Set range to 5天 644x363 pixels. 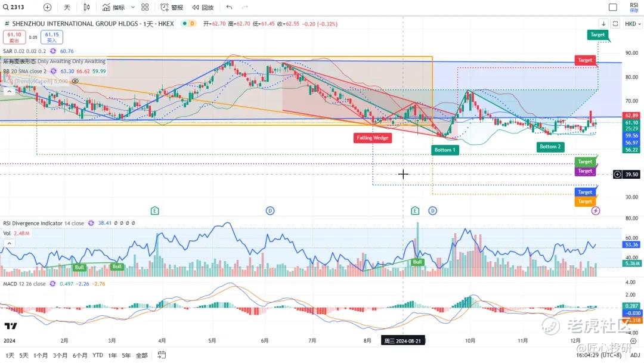(24, 355)
